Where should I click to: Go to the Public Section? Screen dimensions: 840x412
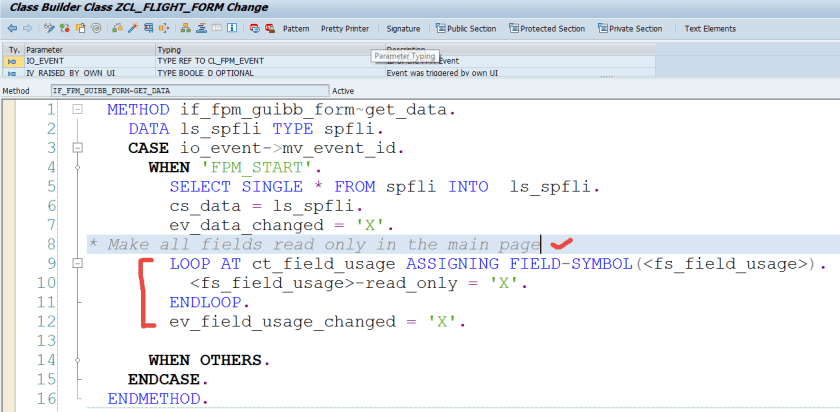click(x=466, y=29)
